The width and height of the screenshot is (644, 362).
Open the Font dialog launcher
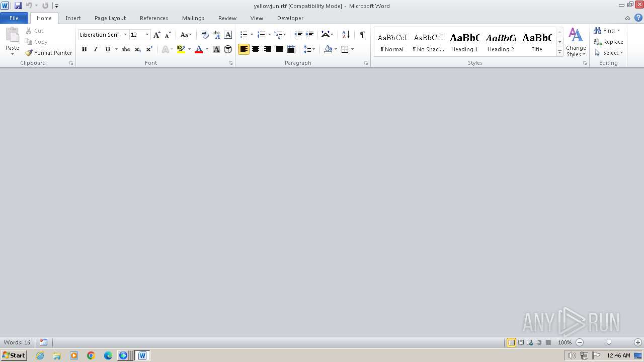coord(231,63)
